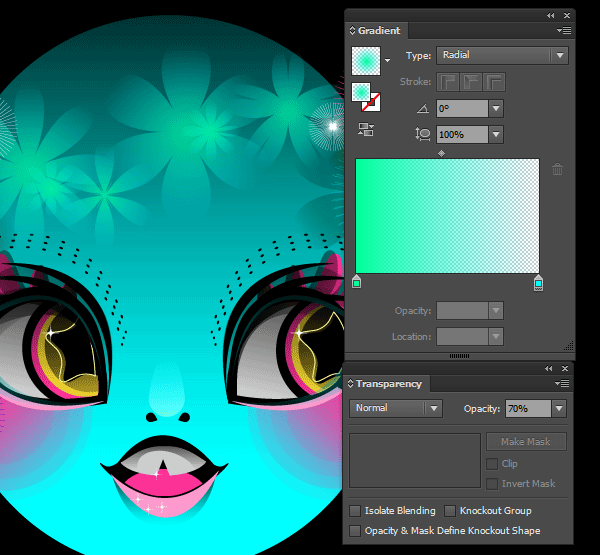Open the Normal blending mode dropdown
The height and width of the screenshot is (555, 600).
[x=396, y=408]
